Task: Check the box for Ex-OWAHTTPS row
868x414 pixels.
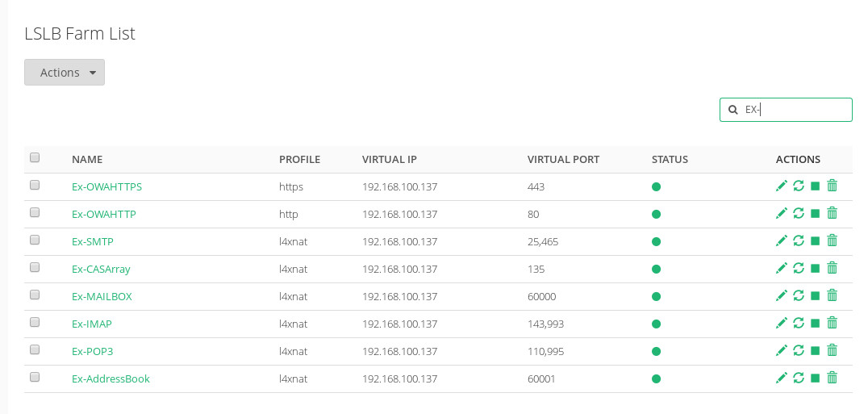Action: click(35, 185)
